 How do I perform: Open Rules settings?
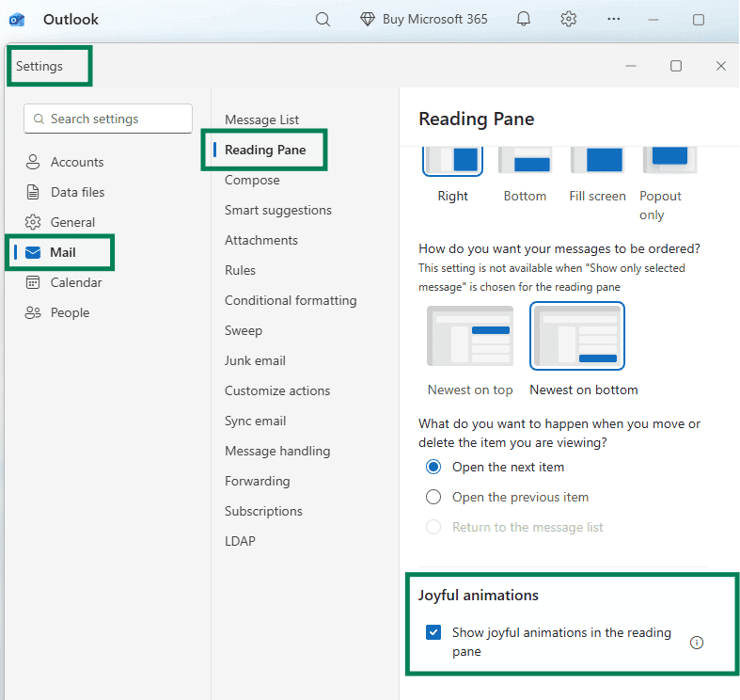click(x=240, y=271)
